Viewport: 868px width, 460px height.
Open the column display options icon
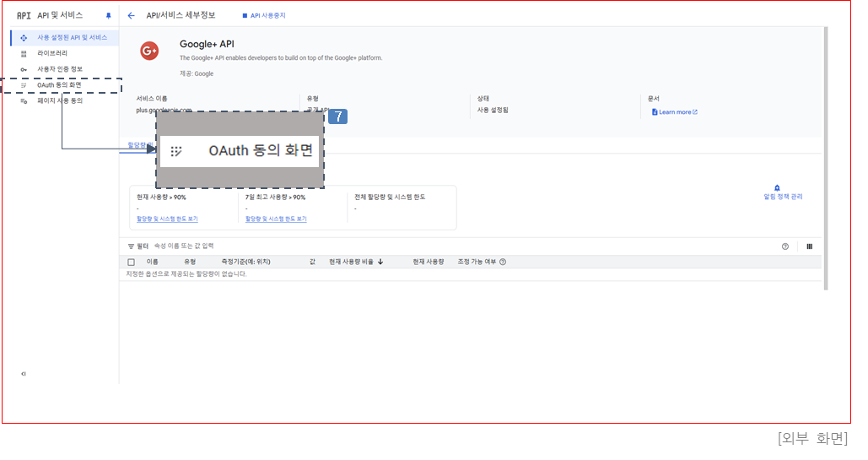coord(809,246)
